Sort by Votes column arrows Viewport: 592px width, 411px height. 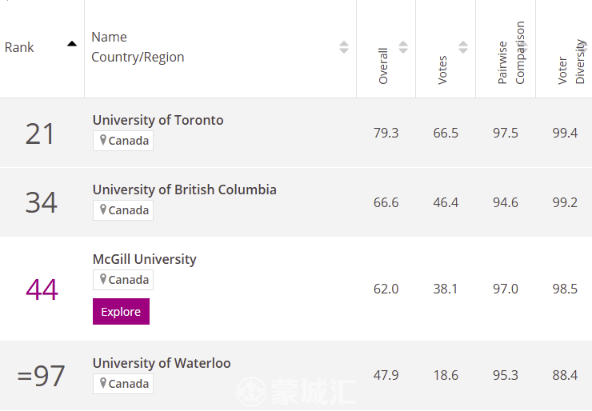pos(463,47)
